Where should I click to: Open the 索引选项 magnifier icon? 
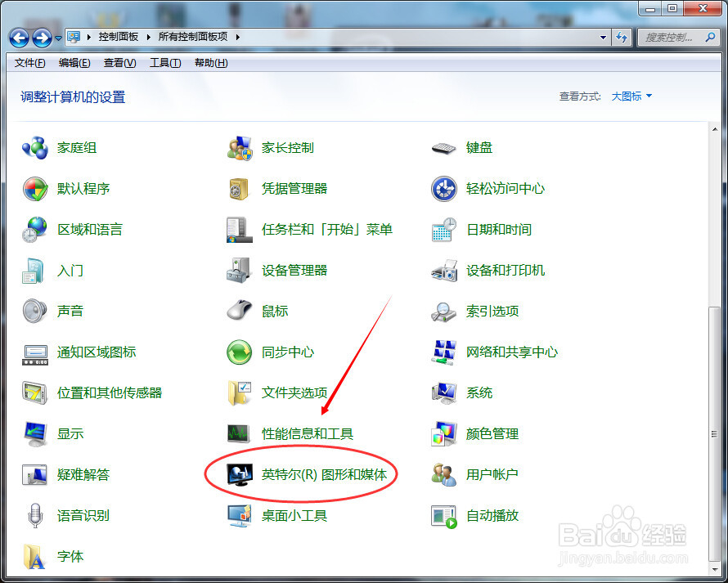pyautogui.click(x=444, y=312)
